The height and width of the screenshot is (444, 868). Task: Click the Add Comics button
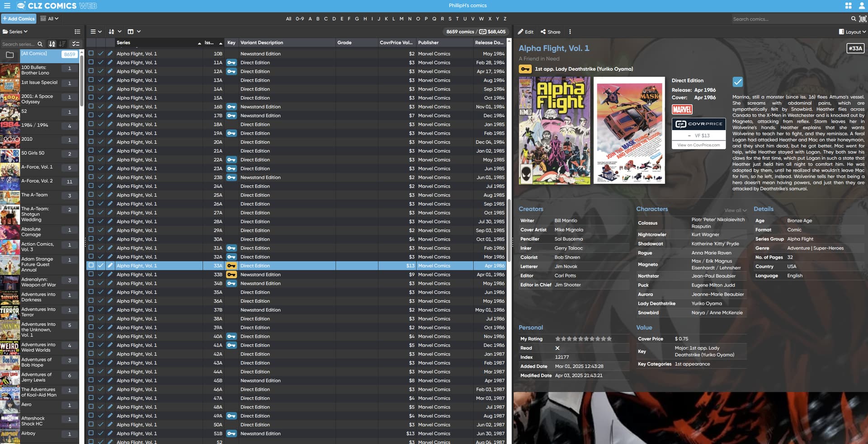tap(19, 19)
